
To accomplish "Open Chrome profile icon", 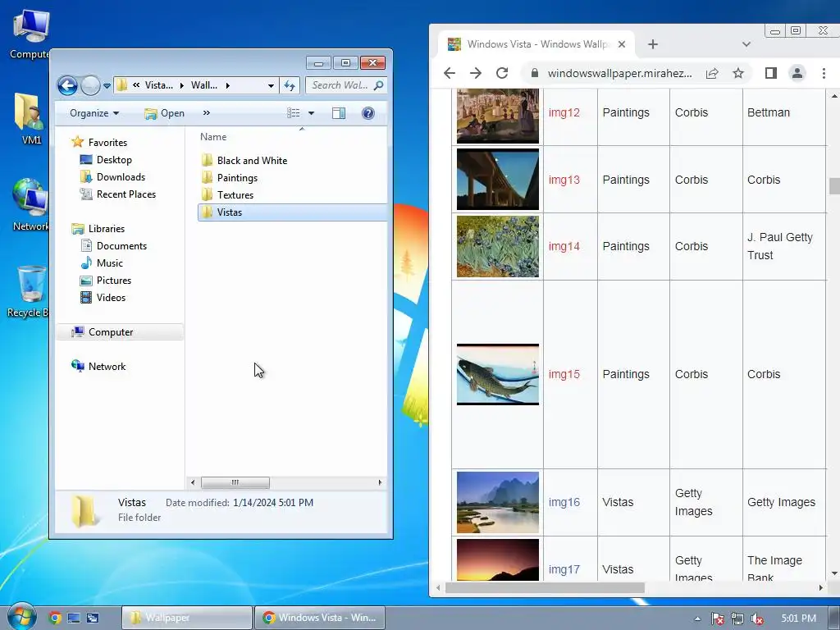I will (797, 73).
